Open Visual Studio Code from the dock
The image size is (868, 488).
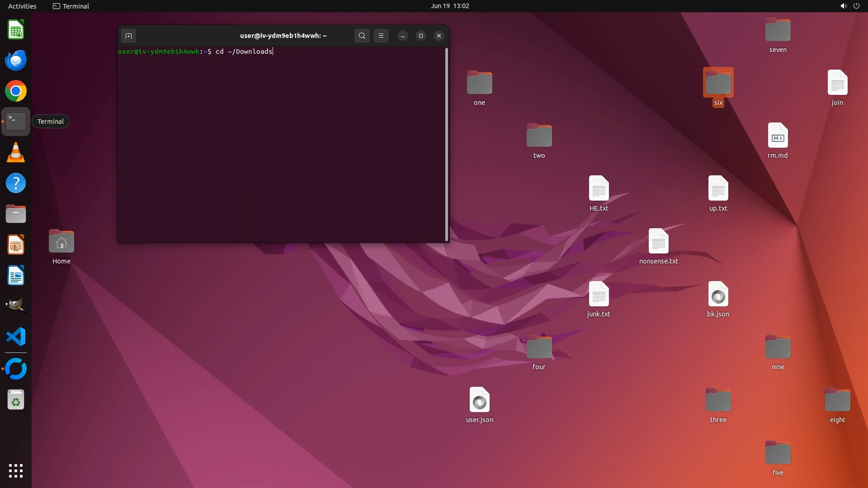click(x=16, y=337)
